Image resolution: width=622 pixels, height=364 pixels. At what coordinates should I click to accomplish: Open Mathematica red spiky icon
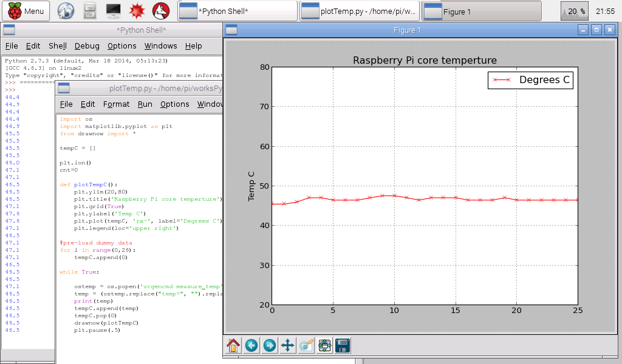[x=137, y=11]
